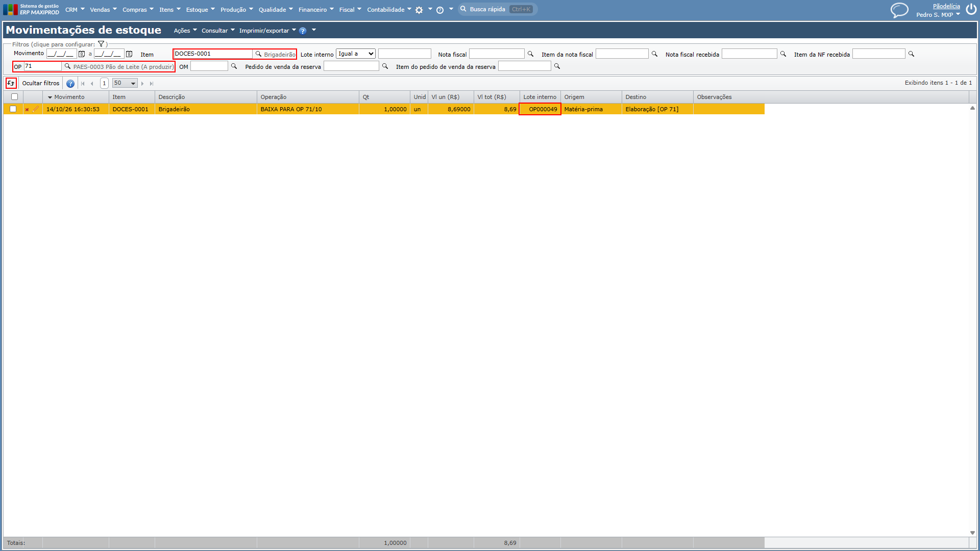
Task: Open the Contabilidade menu
Action: 389,10
